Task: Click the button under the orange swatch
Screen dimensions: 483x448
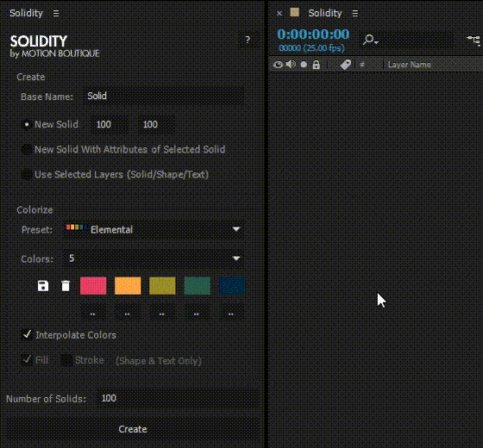Action: pos(128,311)
